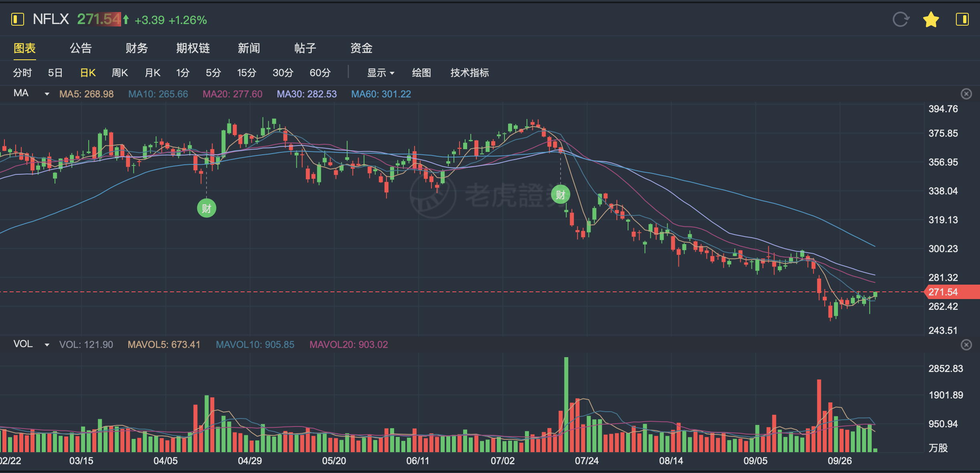980x473 pixels.
Task: Switch to the 图表 tab
Action: [25, 48]
